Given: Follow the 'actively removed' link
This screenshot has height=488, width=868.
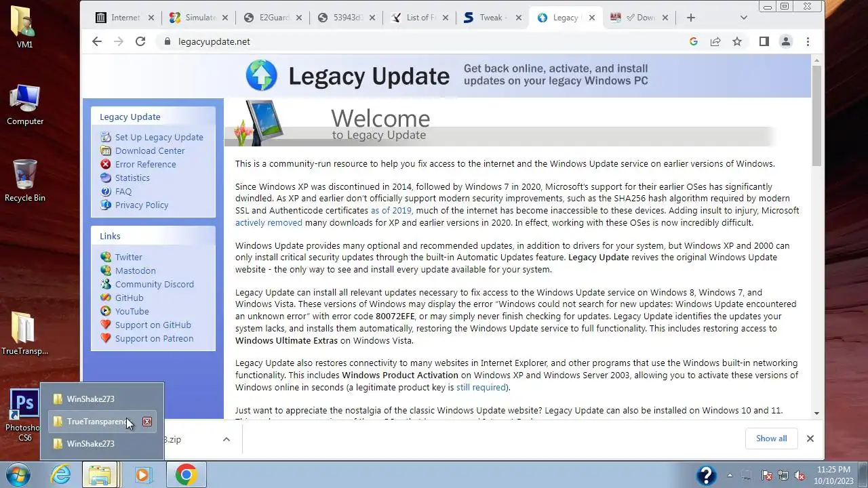Looking at the screenshot, I should pos(269,222).
